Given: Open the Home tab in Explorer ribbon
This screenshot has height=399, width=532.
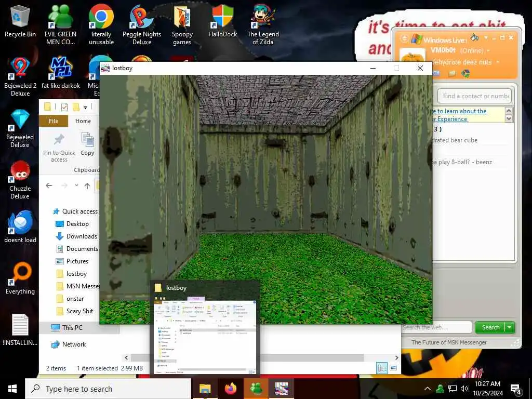Looking at the screenshot, I should [x=83, y=121].
